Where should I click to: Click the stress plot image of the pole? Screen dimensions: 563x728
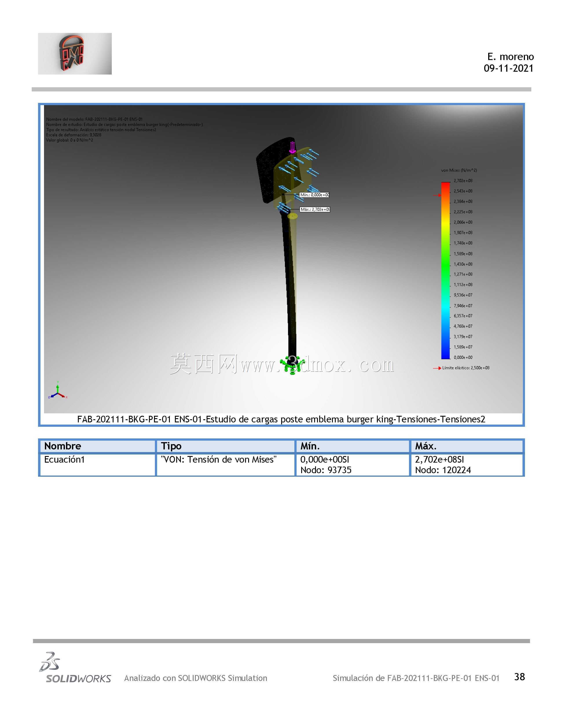[283, 259]
